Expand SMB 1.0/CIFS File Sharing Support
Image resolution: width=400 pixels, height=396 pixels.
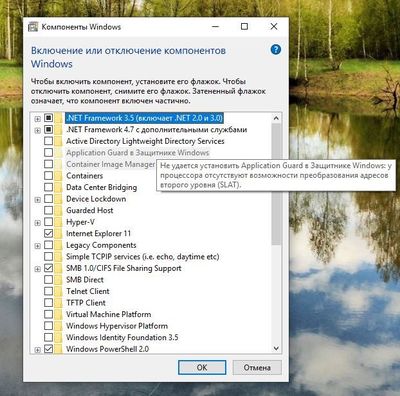point(38,269)
